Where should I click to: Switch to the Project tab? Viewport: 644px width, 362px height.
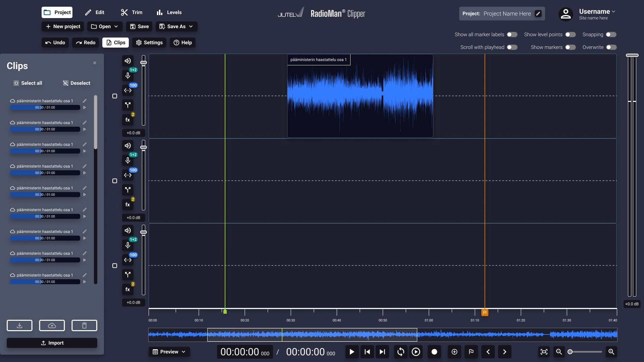coord(57,12)
